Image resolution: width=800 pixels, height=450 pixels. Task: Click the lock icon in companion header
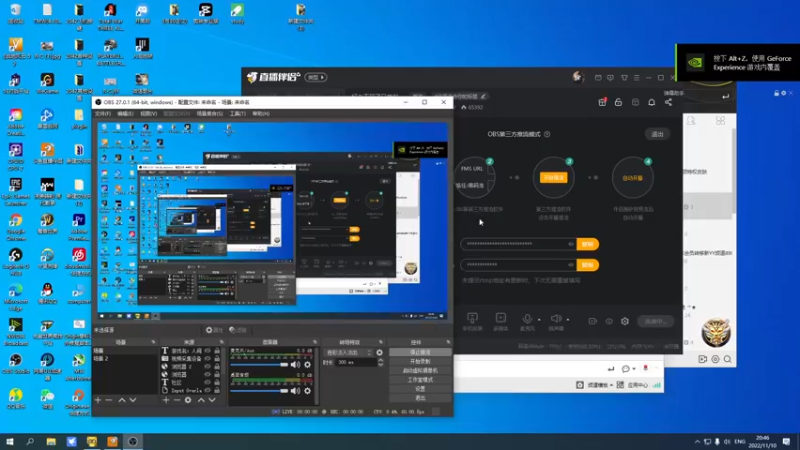click(x=618, y=102)
